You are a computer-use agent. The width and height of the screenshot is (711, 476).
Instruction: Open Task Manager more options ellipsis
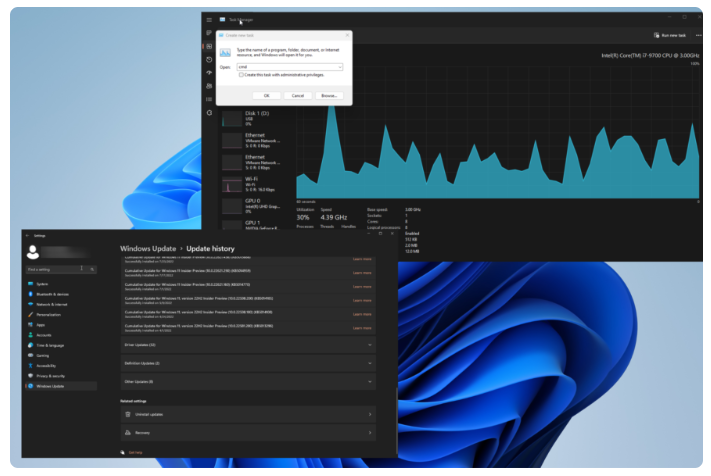pyautogui.click(x=698, y=35)
